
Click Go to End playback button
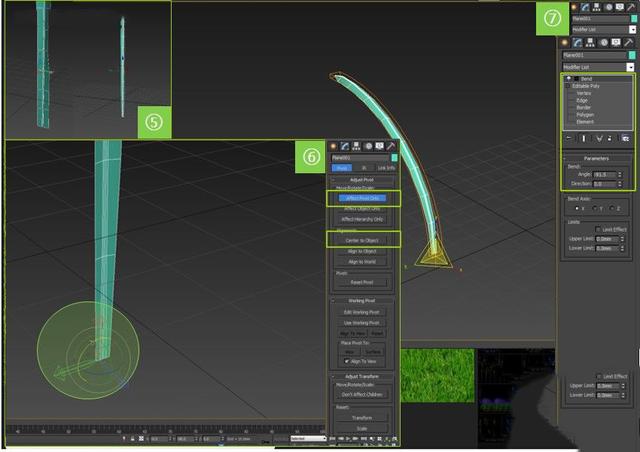pyautogui.click(x=364, y=439)
